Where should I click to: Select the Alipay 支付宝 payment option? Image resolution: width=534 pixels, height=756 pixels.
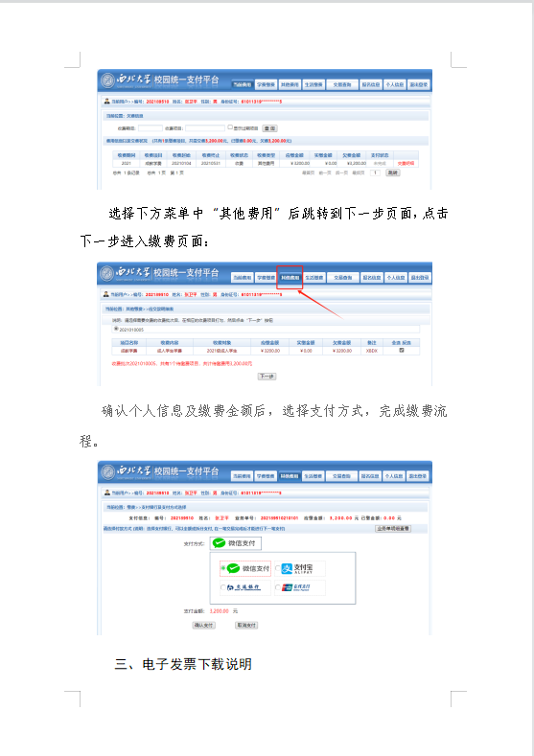[x=299, y=568]
